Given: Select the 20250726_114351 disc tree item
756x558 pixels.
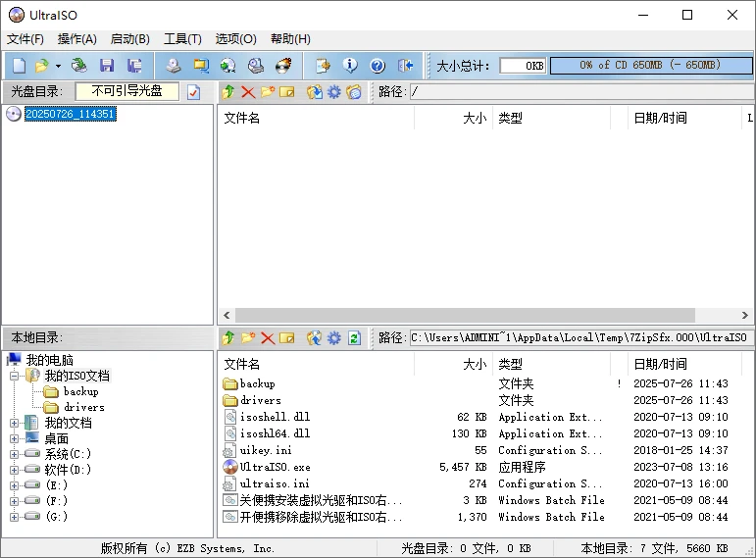Looking at the screenshot, I should (70, 114).
